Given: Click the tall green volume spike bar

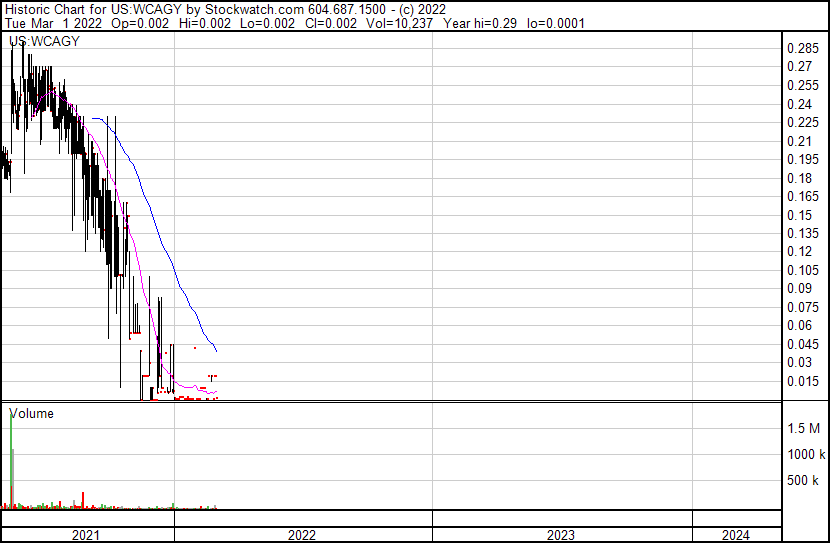Looking at the screenshot, I should click(11, 460).
